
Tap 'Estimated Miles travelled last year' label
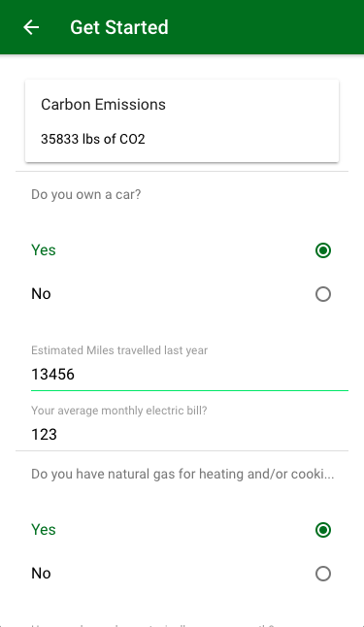[x=119, y=350]
